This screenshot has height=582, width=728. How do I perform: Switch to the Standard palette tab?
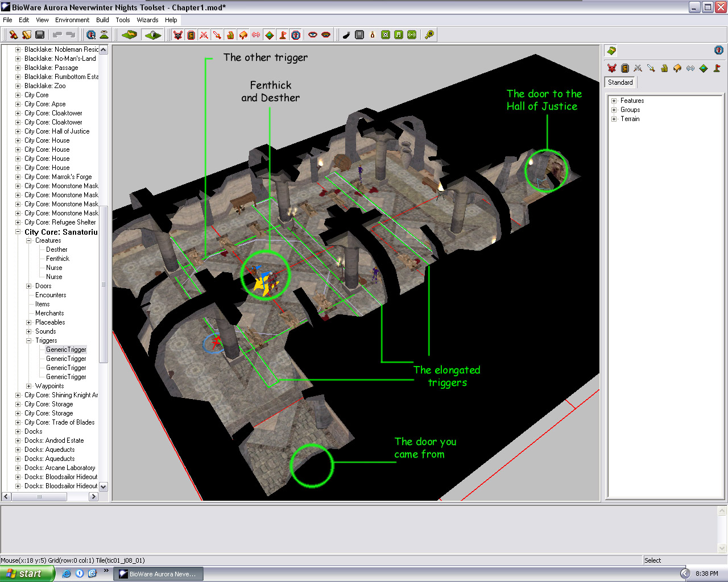coord(621,82)
